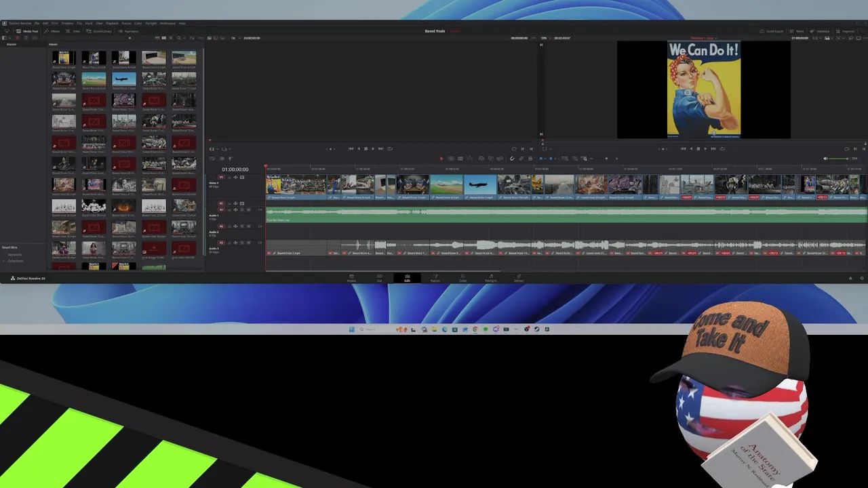Viewport: 868px width, 488px height.
Task: Click the blue Flag icon
Action: (540, 159)
